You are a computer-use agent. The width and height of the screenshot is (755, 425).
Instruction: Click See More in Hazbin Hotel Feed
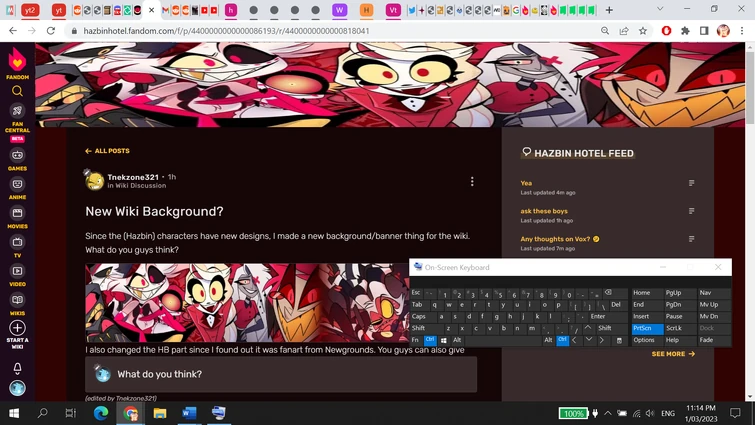pyautogui.click(x=673, y=354)
